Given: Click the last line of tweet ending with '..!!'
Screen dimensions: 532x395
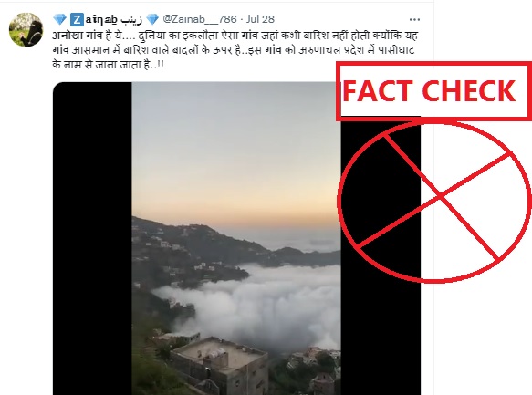Looking at the screenshot, I should tap(109, 65).
